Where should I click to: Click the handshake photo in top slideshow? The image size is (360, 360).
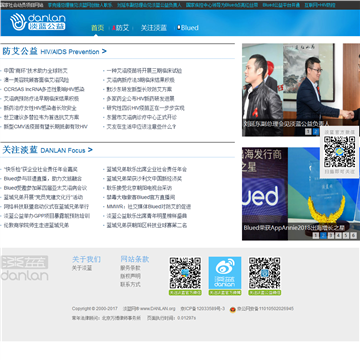click(301, 90)
